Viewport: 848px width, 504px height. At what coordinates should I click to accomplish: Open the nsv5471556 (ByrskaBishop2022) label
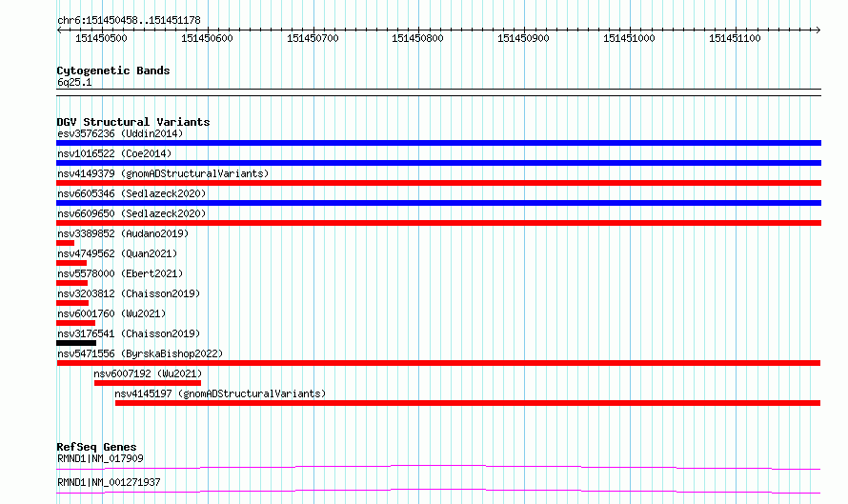pos(140,353)
